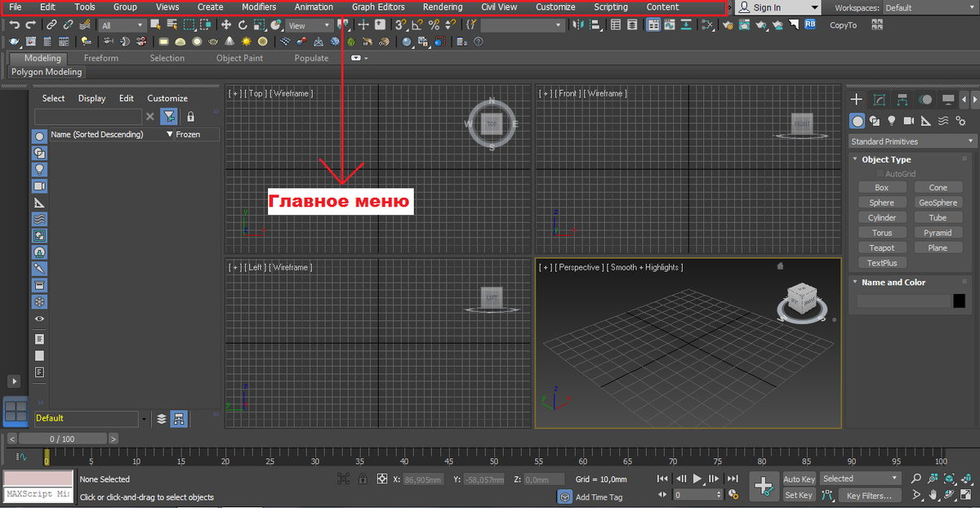Open the File menu
The width and height of the screenshot is (980, 508).
coord(16,7)
